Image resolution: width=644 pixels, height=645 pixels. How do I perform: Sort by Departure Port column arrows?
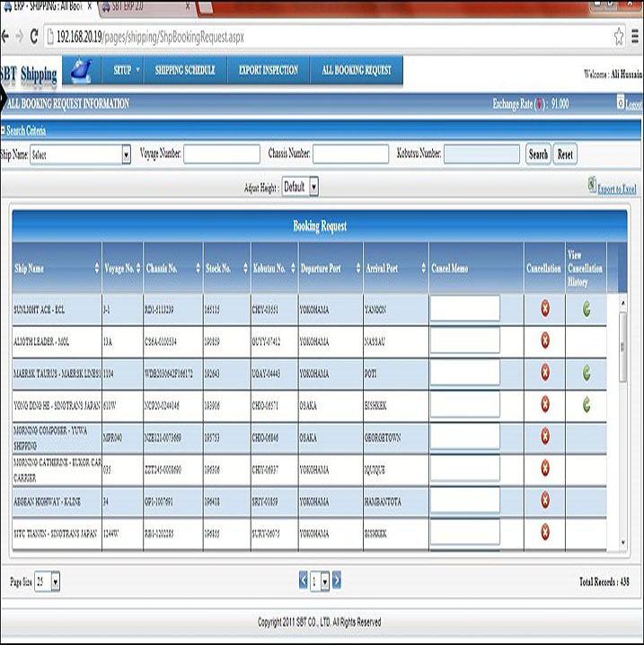coord(358,269)
